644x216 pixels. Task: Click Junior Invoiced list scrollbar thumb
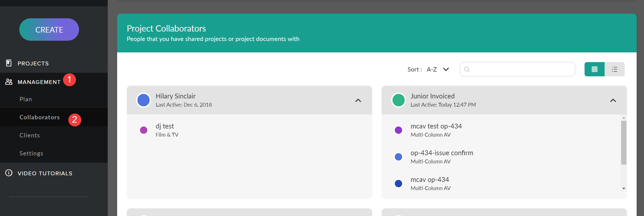(624, 143)
